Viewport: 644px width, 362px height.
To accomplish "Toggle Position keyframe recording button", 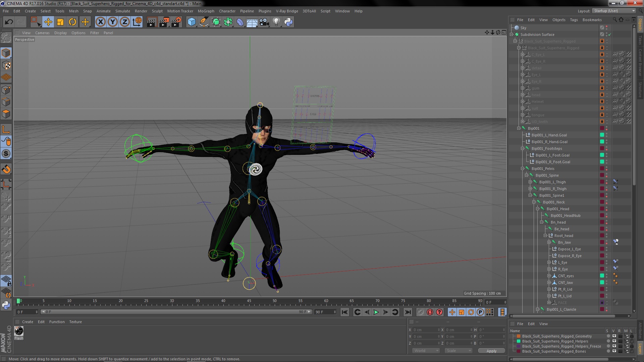I will (452, 312).
